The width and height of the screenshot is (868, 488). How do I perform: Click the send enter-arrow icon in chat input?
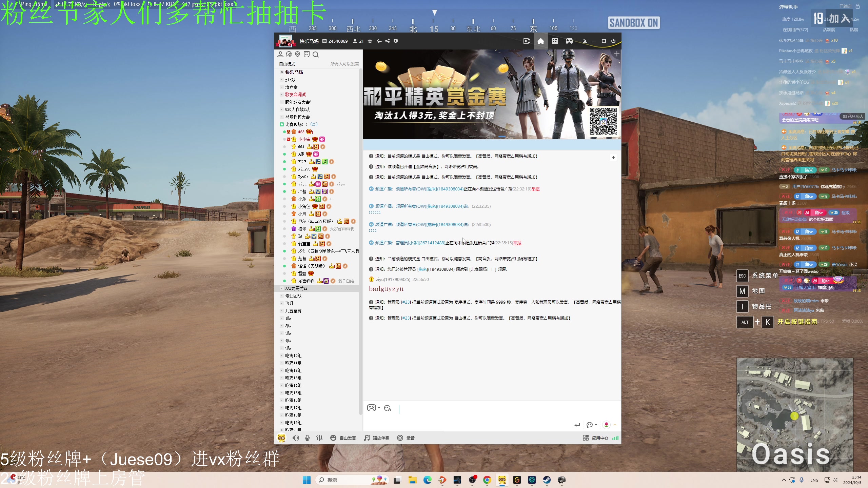click(x=577, y=425)
